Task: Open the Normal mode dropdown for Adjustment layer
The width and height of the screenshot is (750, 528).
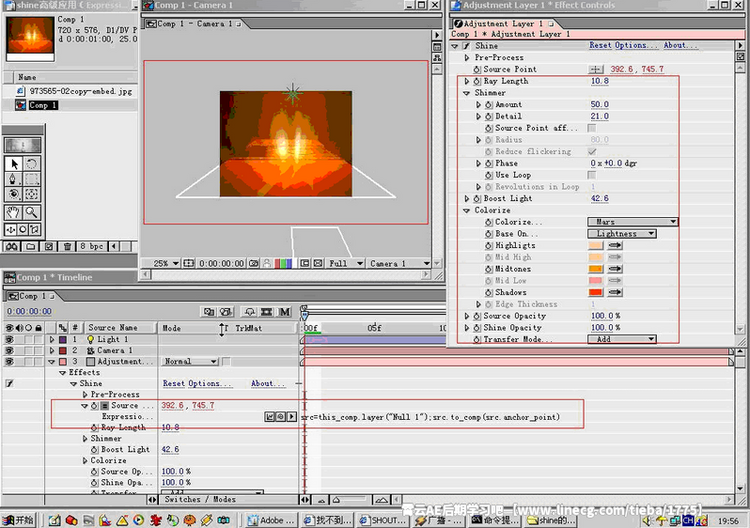Action: click(190, 362)
